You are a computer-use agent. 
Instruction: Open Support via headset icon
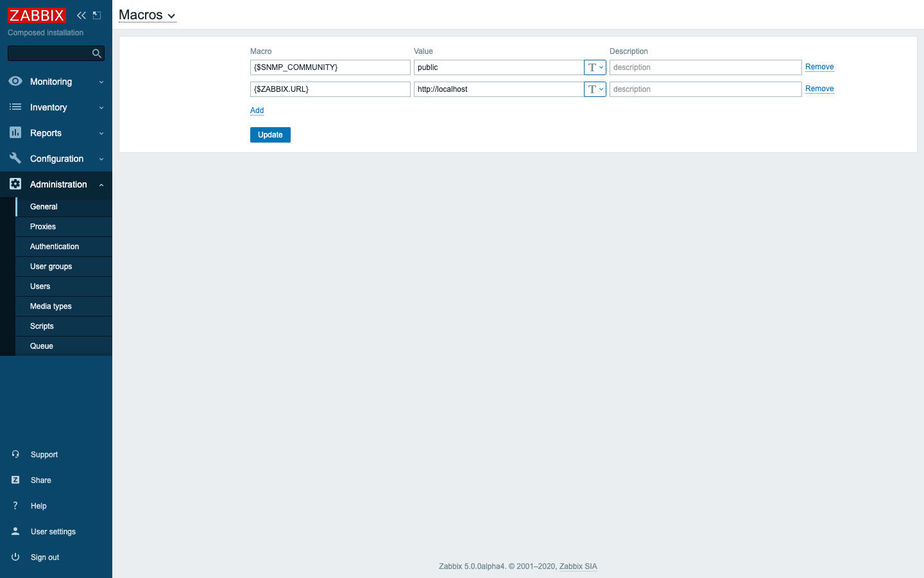point(15,454)
